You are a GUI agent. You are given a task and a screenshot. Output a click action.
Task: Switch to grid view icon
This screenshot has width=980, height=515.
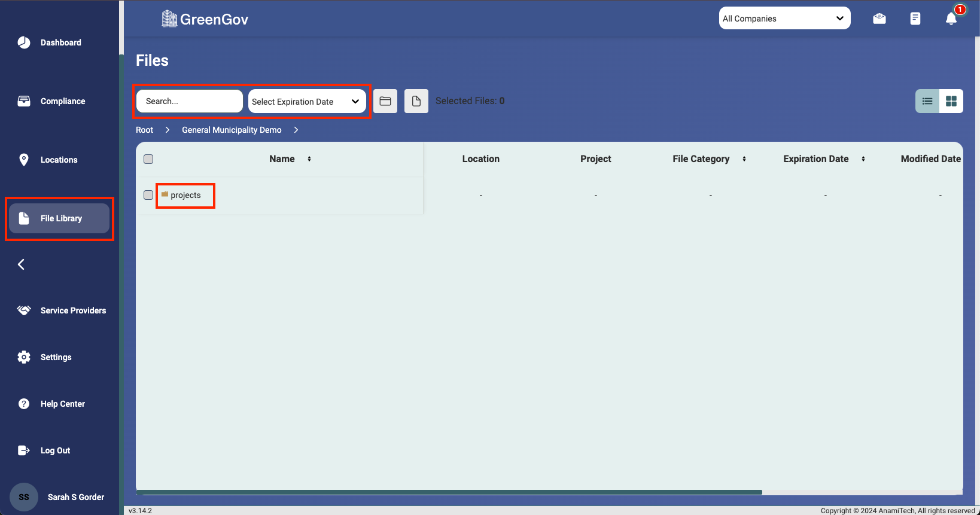(x=951, y=101)
